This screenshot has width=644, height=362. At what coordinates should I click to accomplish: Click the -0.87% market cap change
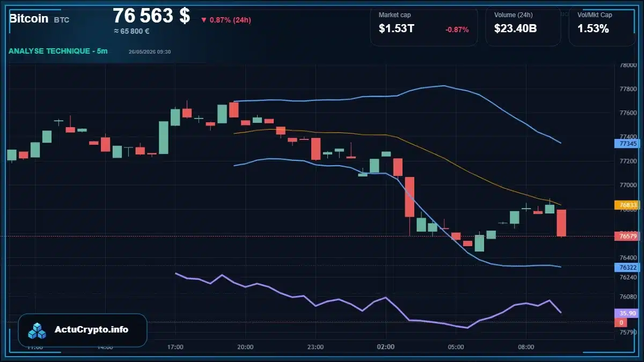(x=457, y=29)
